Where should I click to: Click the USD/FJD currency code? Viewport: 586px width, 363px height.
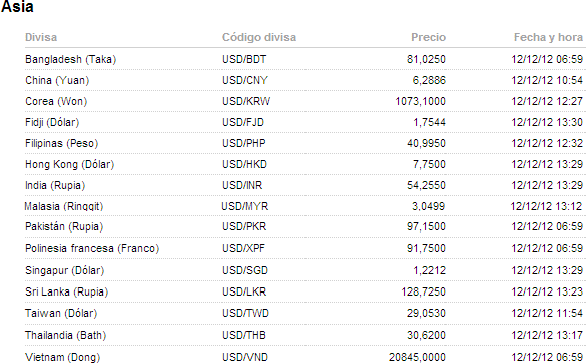pyautogui.click(x=243, y=122)
